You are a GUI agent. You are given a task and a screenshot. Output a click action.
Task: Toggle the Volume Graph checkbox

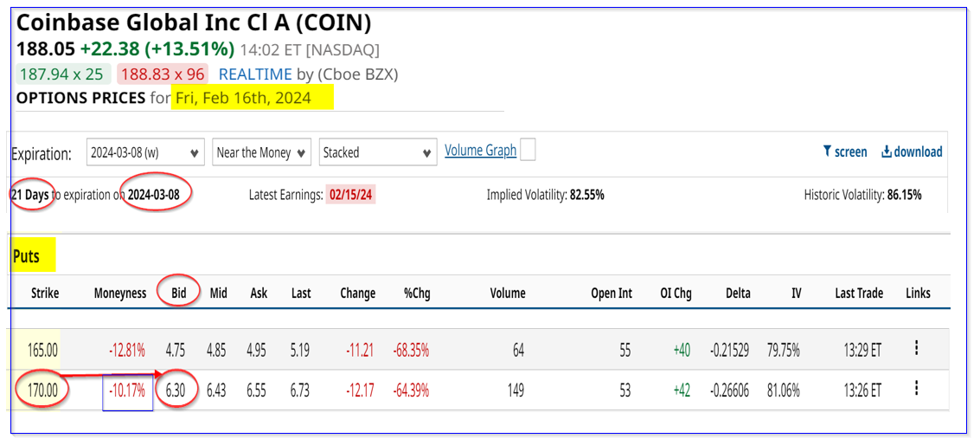point(528,151)
